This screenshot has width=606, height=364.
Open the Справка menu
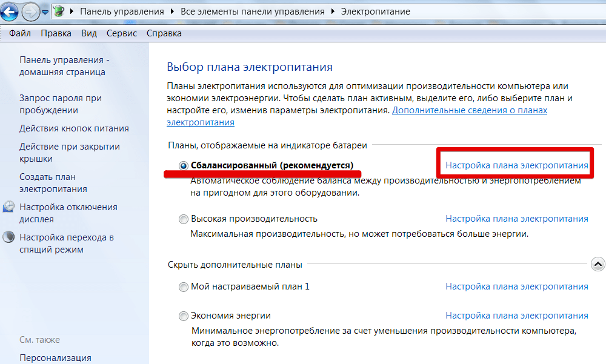click(x=164, y=33)
